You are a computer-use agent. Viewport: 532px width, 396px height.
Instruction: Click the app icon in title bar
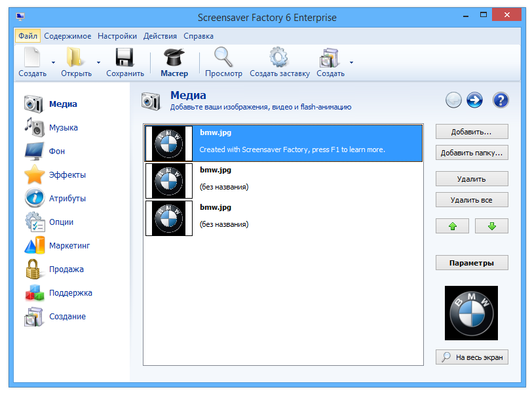click(20, 16)
